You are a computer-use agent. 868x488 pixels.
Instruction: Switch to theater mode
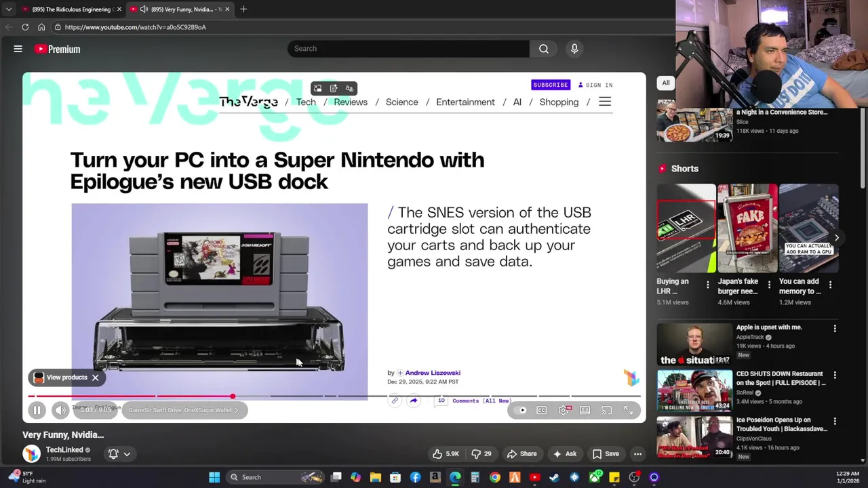tap(585, 410)
